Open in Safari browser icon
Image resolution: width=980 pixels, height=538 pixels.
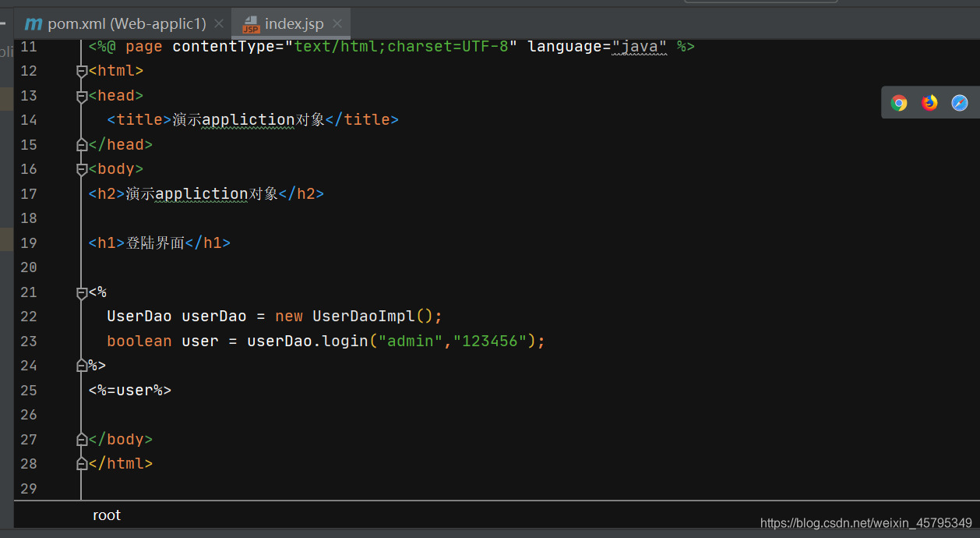[960, 103]
